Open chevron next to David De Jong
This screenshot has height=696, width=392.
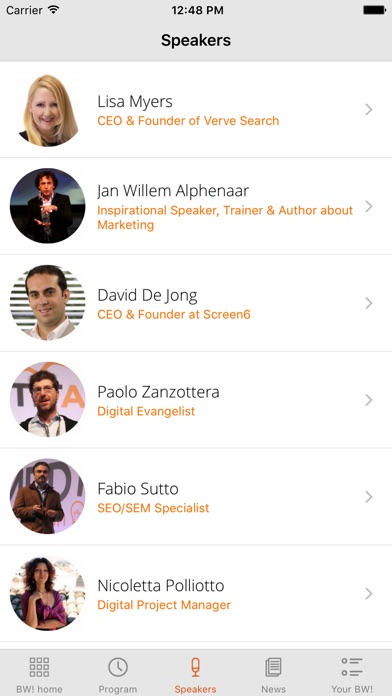click(x=368, y=303)
